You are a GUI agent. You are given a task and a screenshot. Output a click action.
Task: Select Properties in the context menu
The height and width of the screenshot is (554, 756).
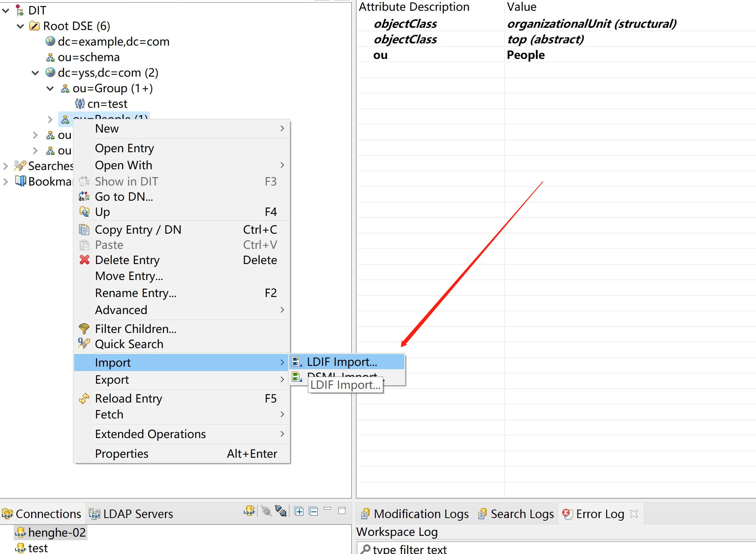[122, 454]
